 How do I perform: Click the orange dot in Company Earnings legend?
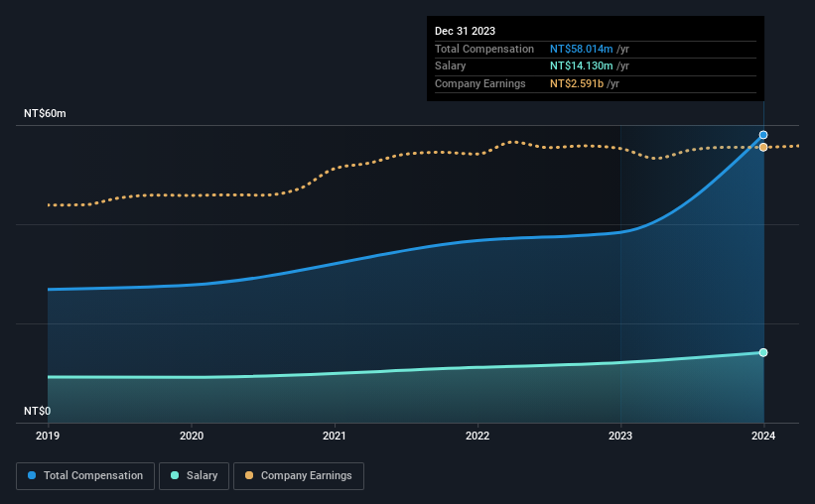(x=249, y=475)
